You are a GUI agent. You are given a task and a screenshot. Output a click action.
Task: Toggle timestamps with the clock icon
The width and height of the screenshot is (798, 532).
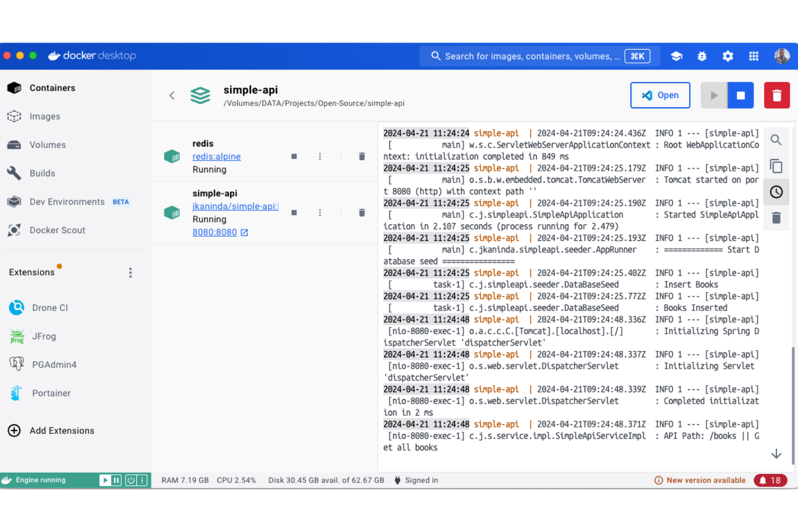tap(776, 191)
